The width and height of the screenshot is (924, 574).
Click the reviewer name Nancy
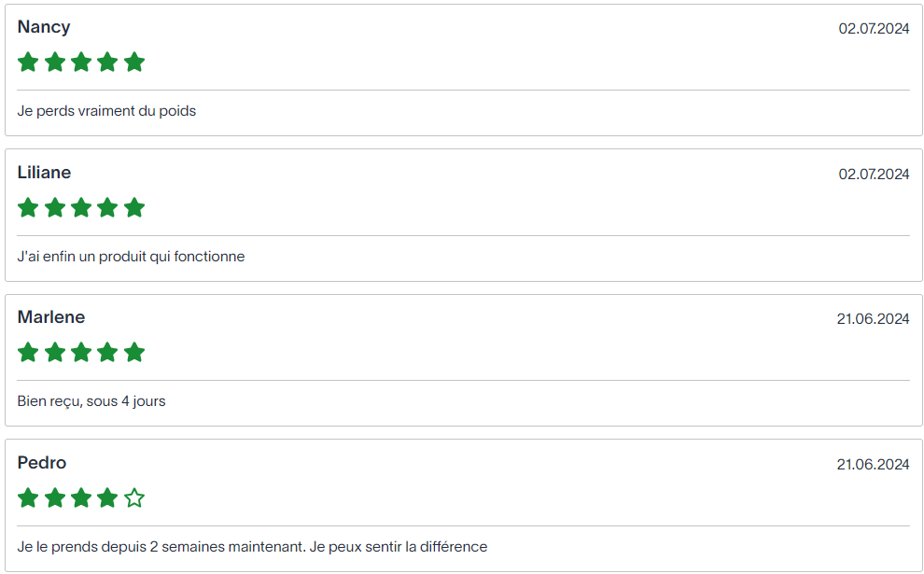44,27
